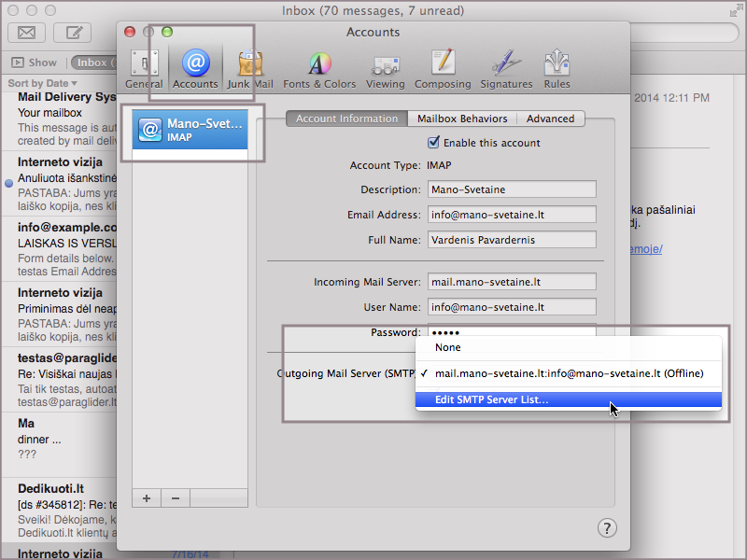747x560 pixels.
Task: Select None in SMTP server dropdown
Action: (x=448, y=347)
